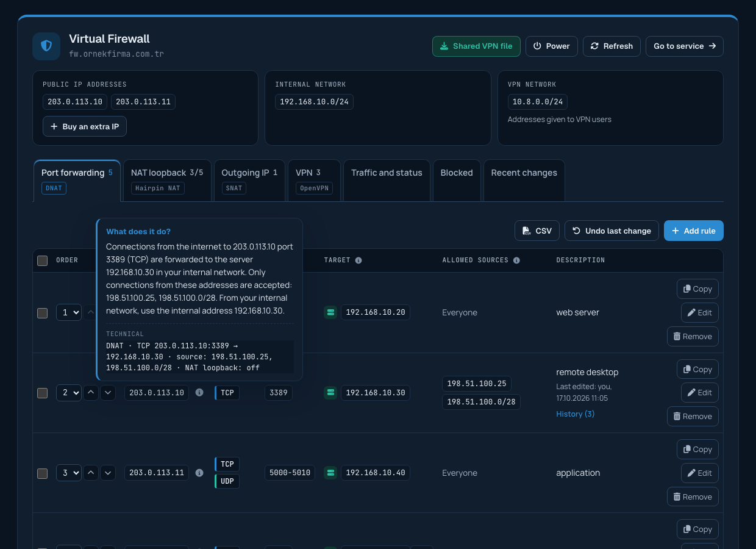The width and height of the screenshot is (756, 549).
Task: Move the remote desktop rule down
Action: tap(108, 393)
